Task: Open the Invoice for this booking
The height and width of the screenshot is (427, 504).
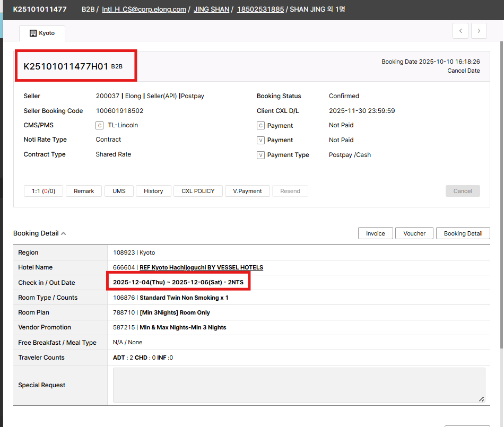Action: tap(375, 233)
